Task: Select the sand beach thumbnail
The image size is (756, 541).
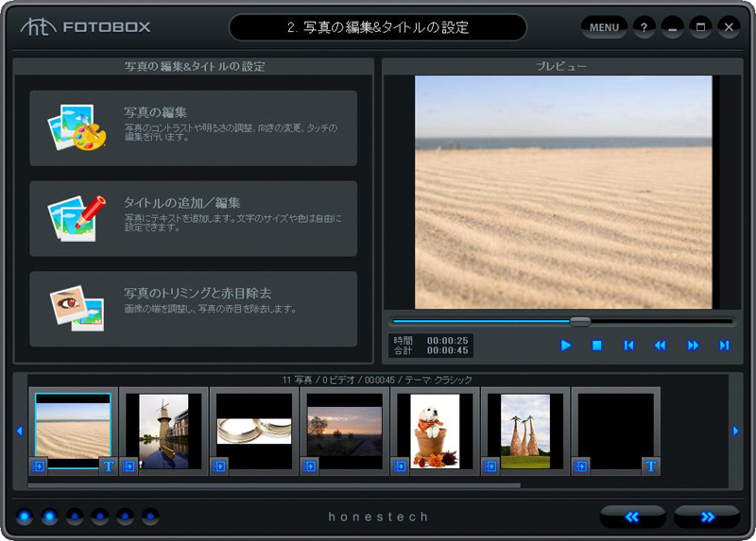Action: tap(73, 431)
